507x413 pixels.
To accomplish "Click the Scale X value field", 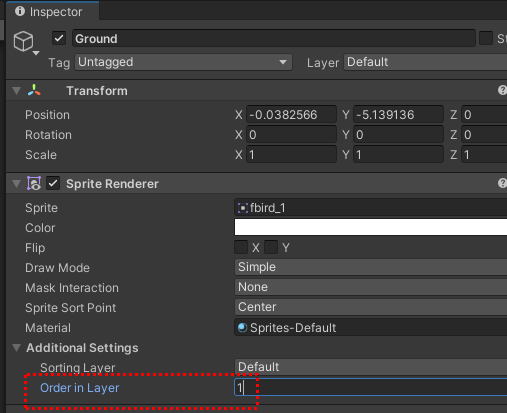I will tap(291, 155).
